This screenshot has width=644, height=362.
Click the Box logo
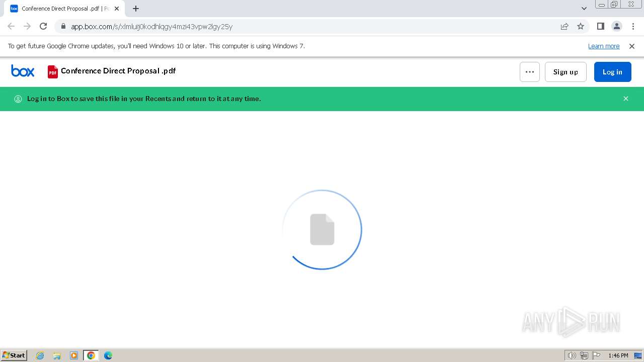(23, 71)
